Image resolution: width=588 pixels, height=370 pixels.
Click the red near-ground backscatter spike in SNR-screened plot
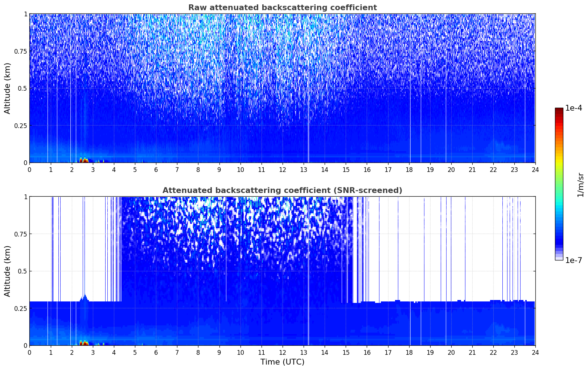pyautogui.click(x=84, y=343)
